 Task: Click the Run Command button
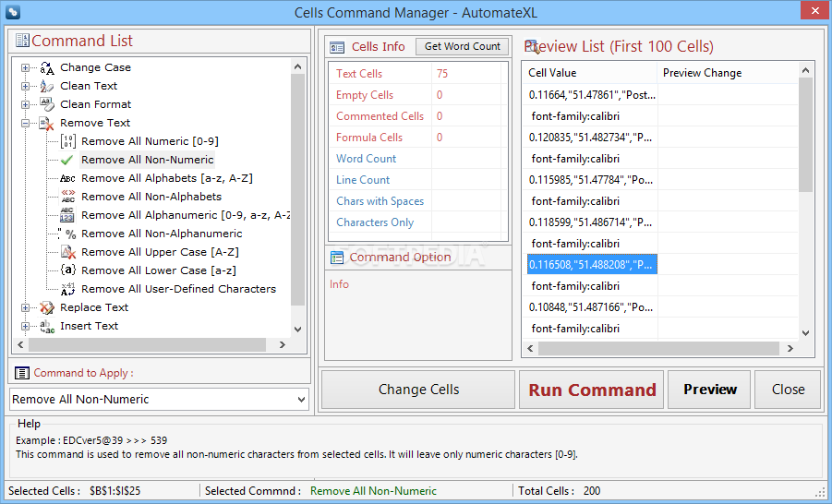point(592,390)
